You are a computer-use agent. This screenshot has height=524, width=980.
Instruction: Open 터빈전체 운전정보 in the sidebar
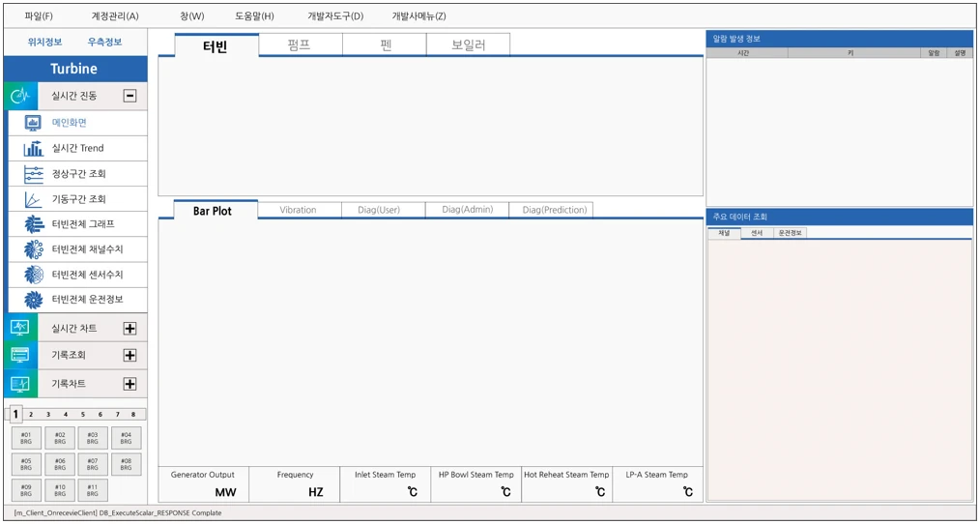[x=77, y=300]
